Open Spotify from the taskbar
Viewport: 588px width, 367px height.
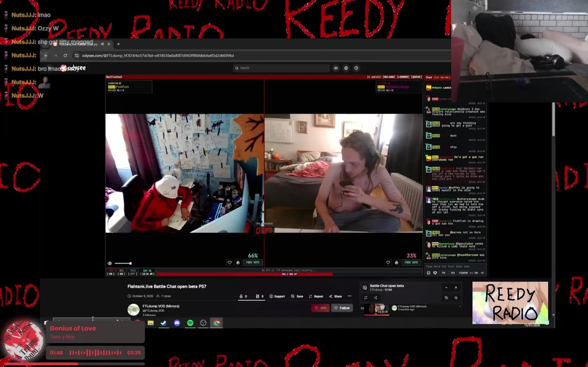pos(190,323)
